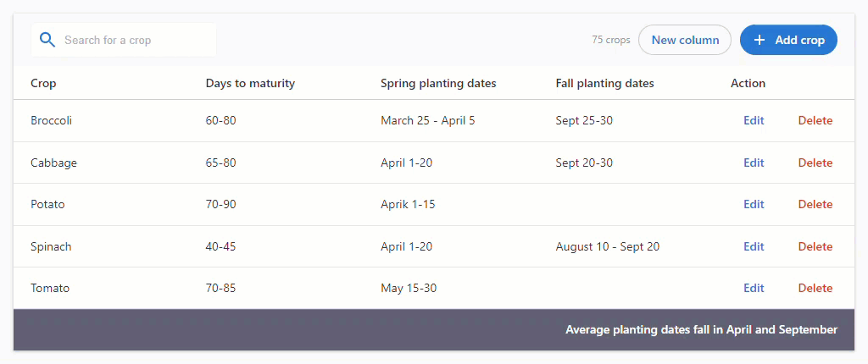The width and height of the screenshot is (868, 364).
Task: Select the Days to maturity column header
Action: click(250, 84)
